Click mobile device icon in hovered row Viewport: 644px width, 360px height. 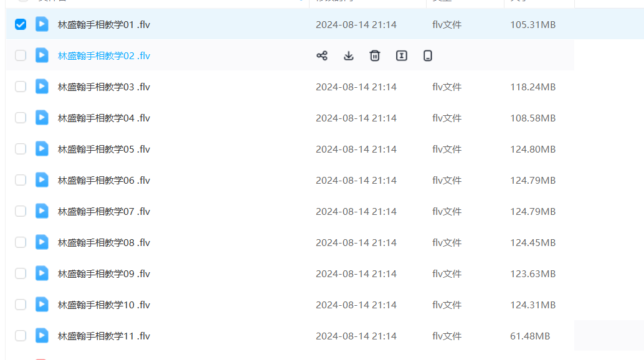click(428, 55)
